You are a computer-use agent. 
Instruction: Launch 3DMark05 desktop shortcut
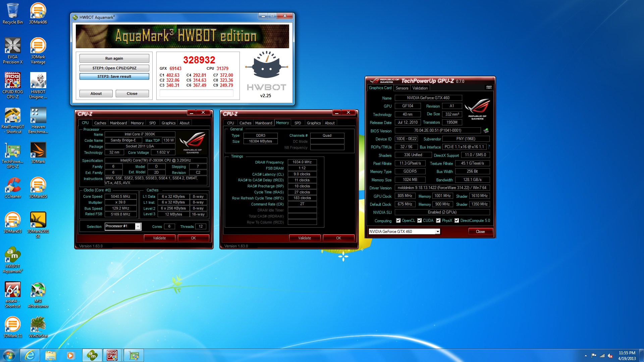38,188
